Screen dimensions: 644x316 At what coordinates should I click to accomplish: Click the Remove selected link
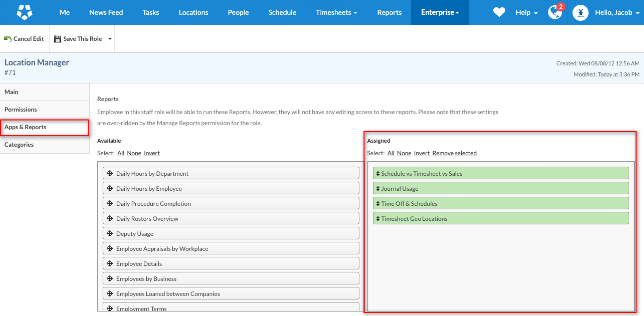pyautogui.click(x=454, y=153)
